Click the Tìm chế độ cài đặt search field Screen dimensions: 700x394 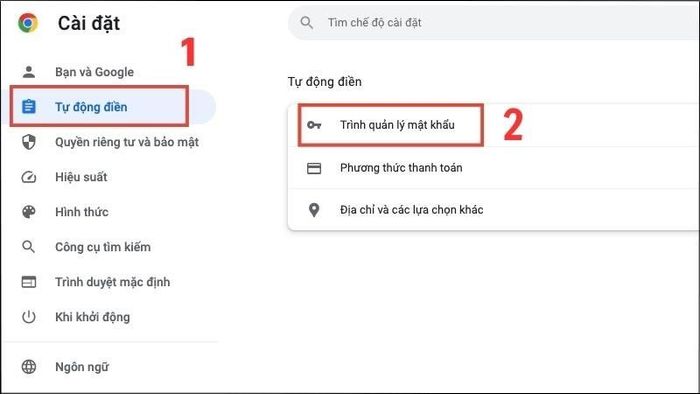(x=494, y=23)
